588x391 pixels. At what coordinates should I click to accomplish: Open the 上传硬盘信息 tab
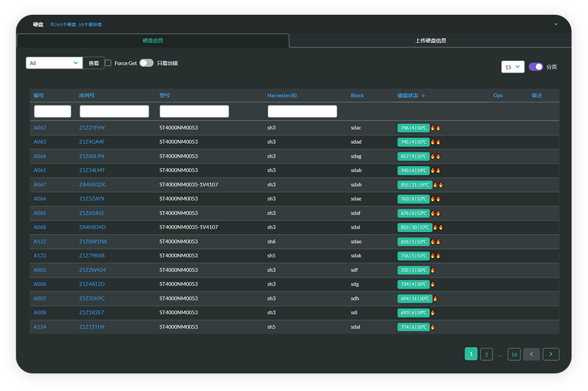click(x=430, y=40)
